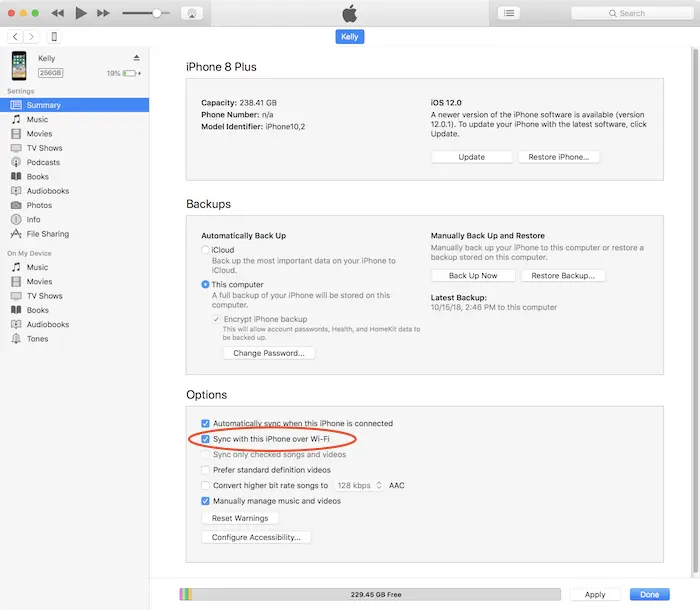Viewport: 700px width, 610px height.
Task: Go back using the left chevron
Action: 16,37
